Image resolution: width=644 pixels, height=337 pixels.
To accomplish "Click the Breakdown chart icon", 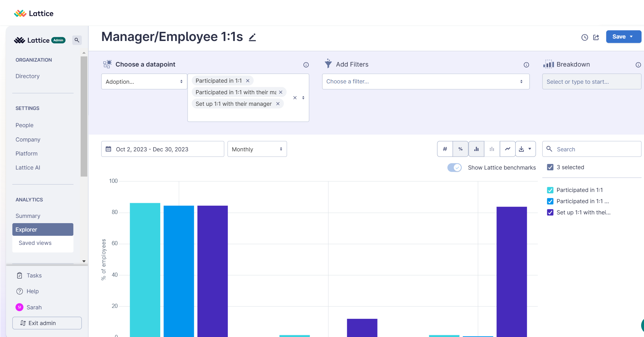I will click(548, 64).
